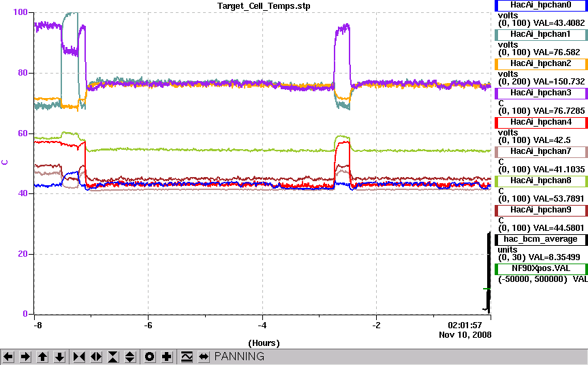Click the PANNING status label
588x365 pixels.
pos(239,356)
